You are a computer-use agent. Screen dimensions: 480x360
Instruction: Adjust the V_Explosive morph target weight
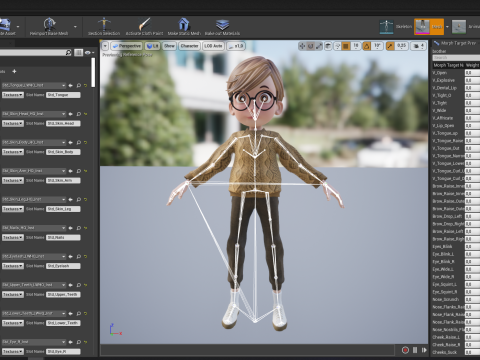[472, 80]
